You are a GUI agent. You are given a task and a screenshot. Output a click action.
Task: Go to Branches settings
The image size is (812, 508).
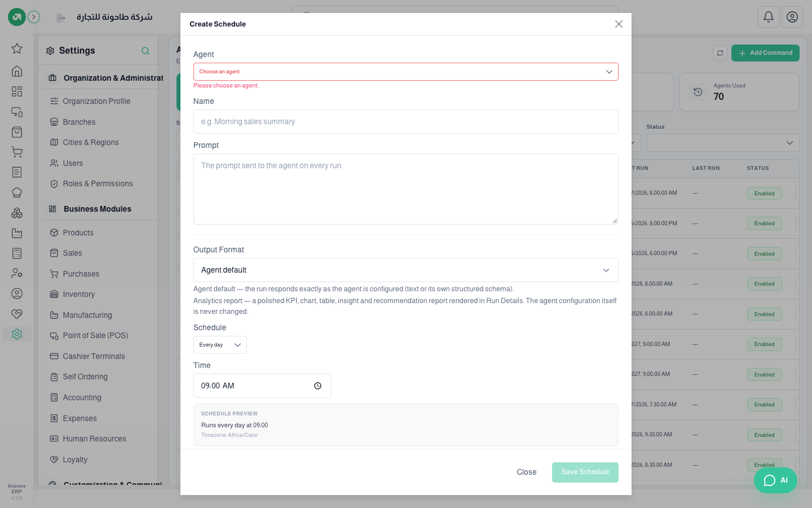click(x=79, y=122)
